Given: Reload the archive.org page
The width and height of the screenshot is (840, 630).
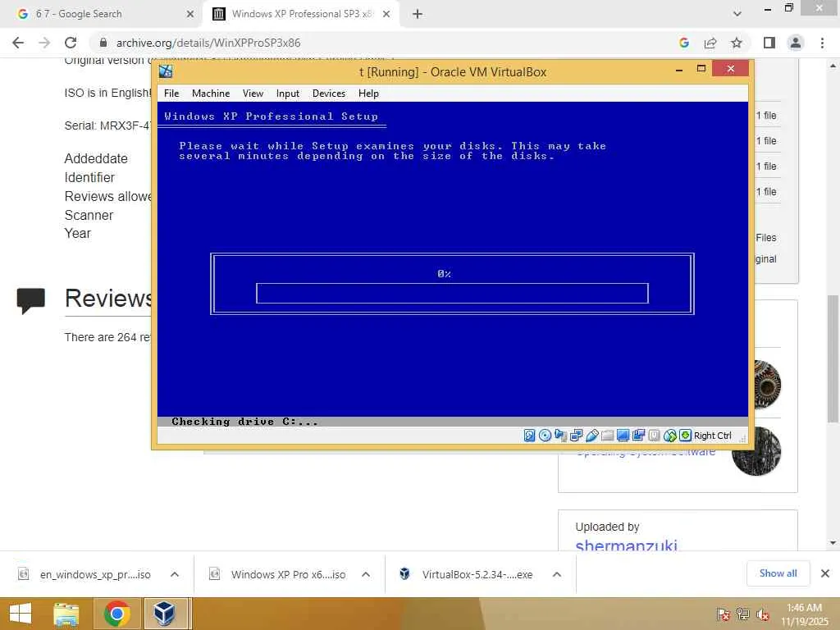Looking at the screenshot, I should 71,43.
